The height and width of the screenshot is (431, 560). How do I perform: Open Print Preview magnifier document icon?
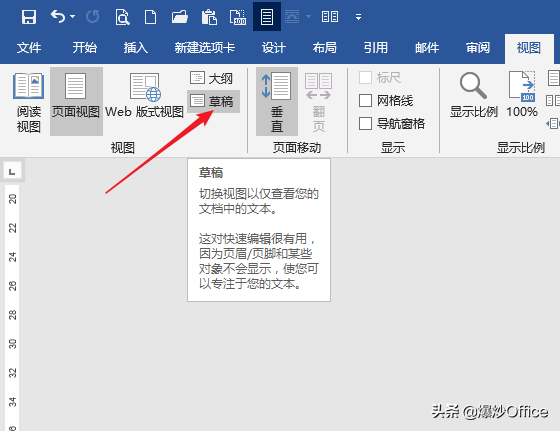point(122,17)
